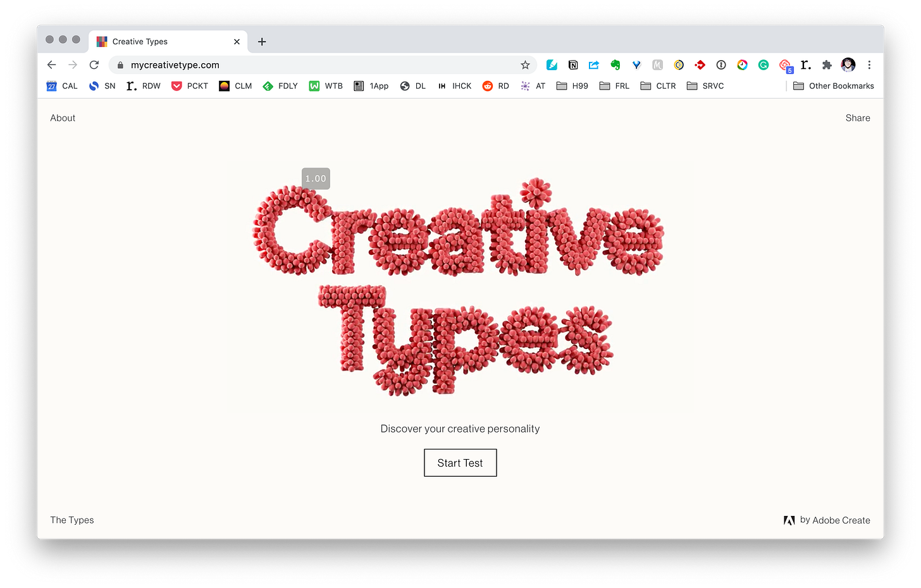Open the PCKT Pocket bookmark
Image resolution: width=921 pixels, height=588 pixels.
point(190,86)
